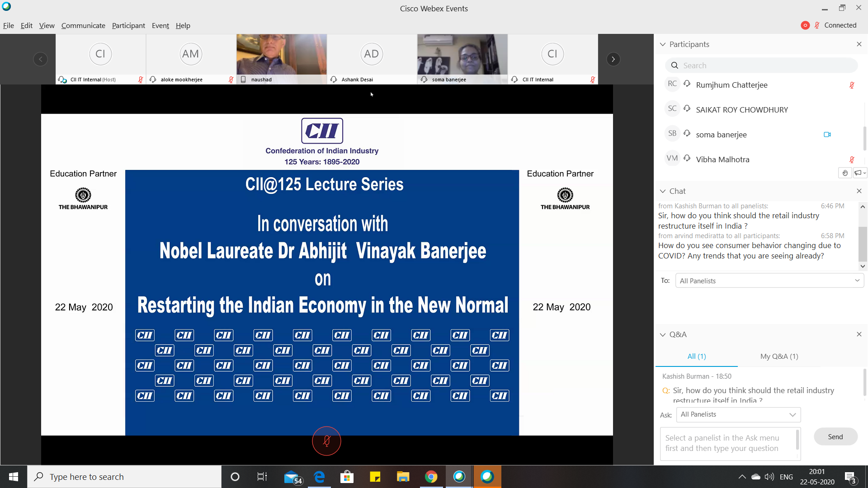Show the previous video thumbnails
The width and height of the screenshot is (868, 488).
point(40,59)
